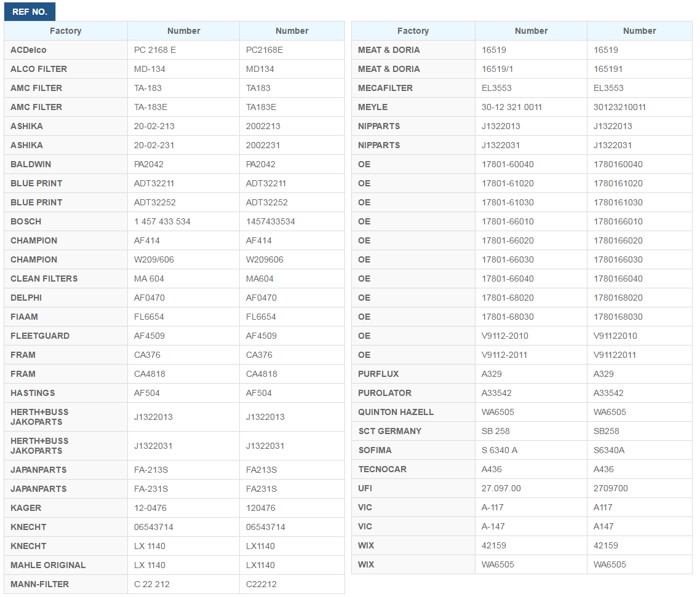
Task: Click Champion number W209/606
Action: tap(154, 259)
